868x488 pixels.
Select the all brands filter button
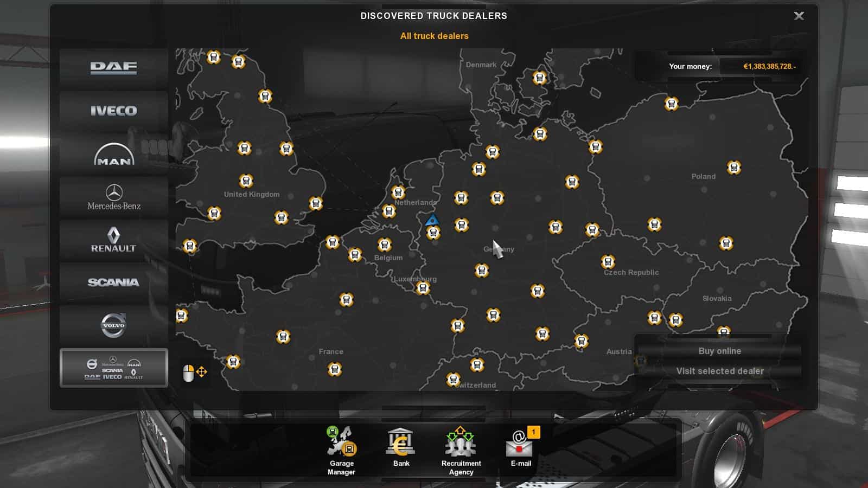(x=113, y=368)
